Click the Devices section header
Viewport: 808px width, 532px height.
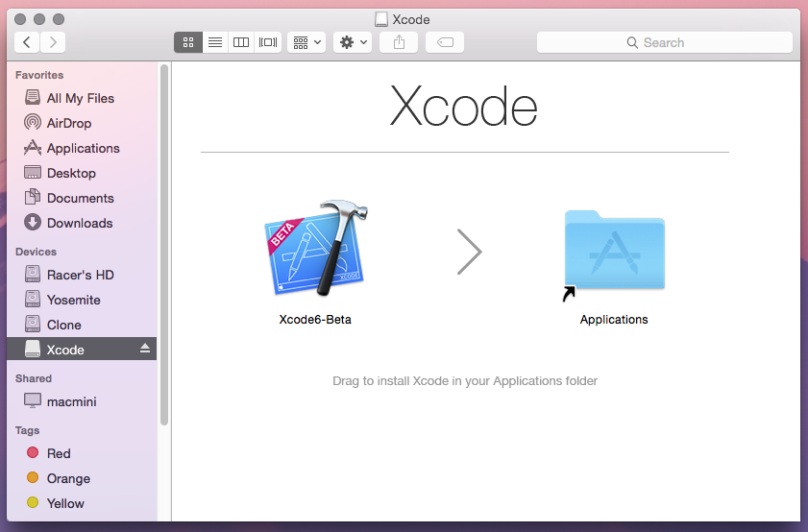(x=37, y=252)
